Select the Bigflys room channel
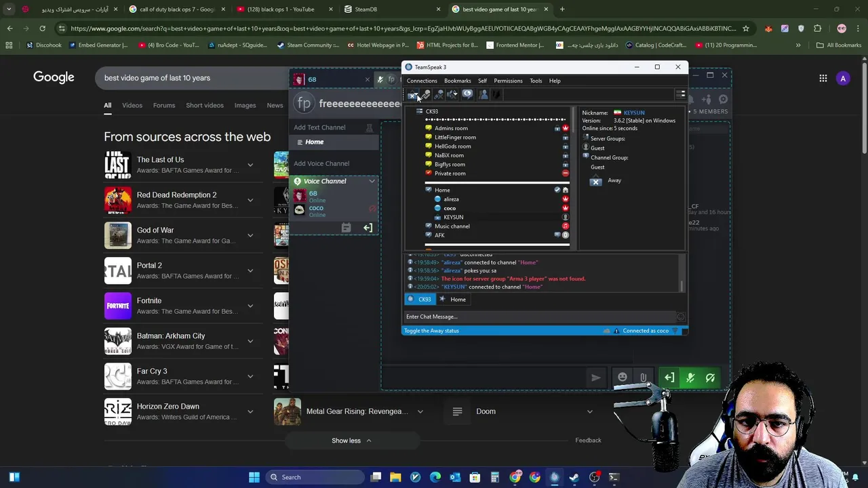The height and width of the screenshot is (488, 868). pyautogui.click(x=450, y=164)
